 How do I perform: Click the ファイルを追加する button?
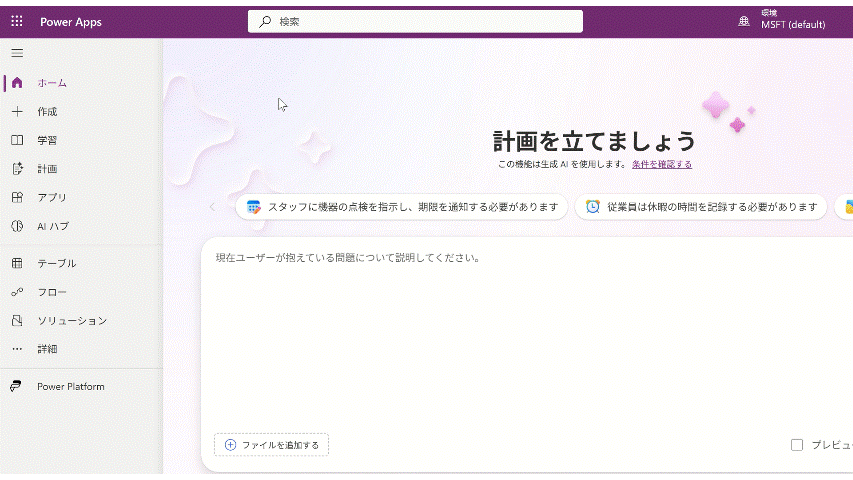point(271,445)
